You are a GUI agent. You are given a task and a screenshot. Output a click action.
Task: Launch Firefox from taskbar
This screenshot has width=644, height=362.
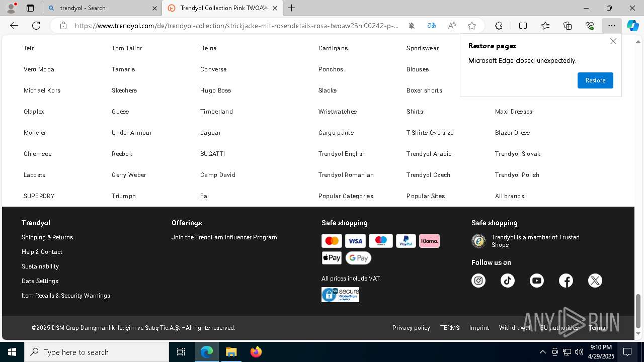pyautogui.click(x=256, y=352)
